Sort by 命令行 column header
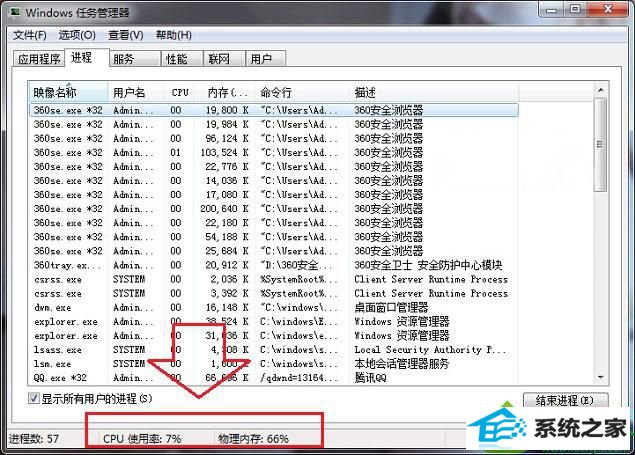The height and width of the screenshot is (455, 635). click(303, 92)
